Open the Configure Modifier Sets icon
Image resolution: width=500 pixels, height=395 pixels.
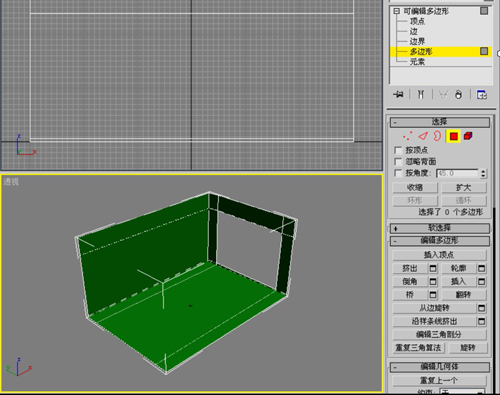pyautogui.click(x=481, y=95)
